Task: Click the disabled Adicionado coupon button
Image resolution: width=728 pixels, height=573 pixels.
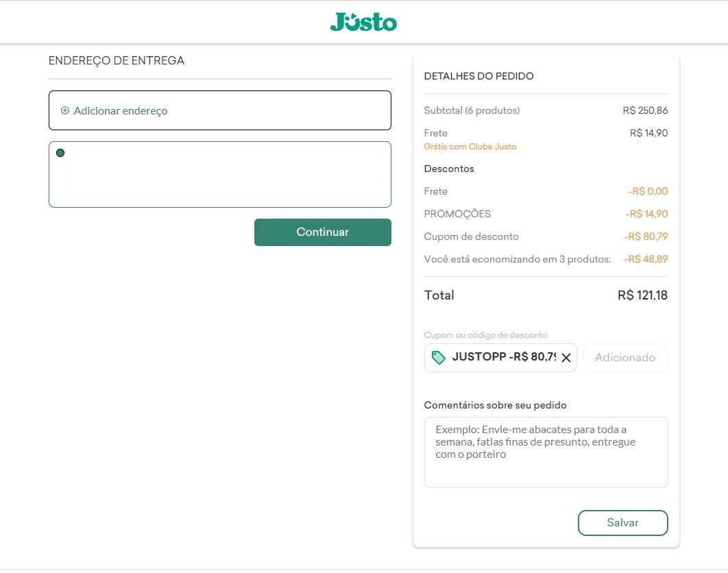Action: coord(625,358)
